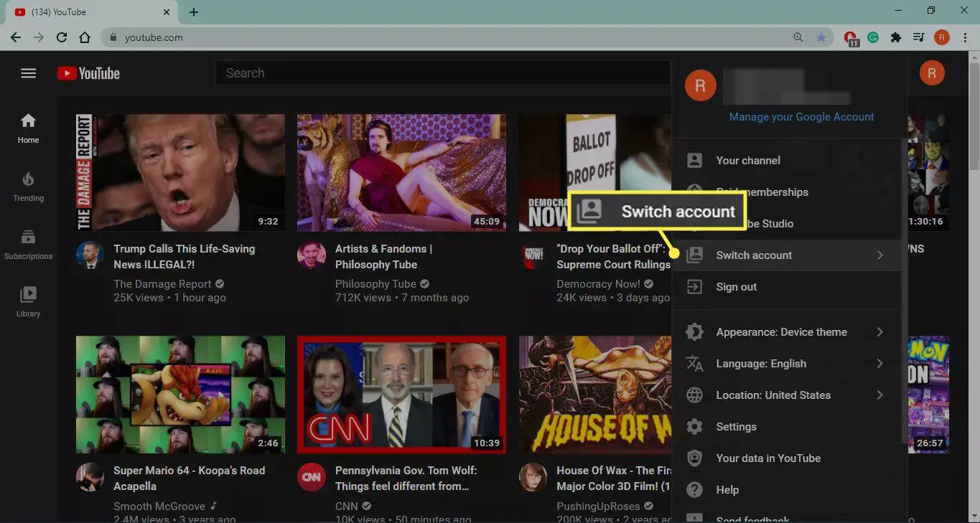Click the browser home button

click(x=85, y=37)
